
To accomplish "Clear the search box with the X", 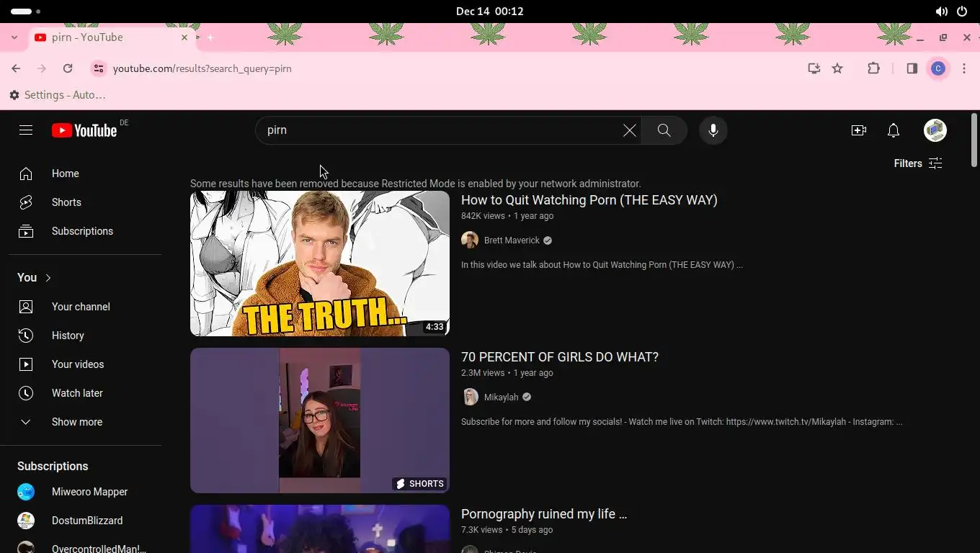I will 630,130.
